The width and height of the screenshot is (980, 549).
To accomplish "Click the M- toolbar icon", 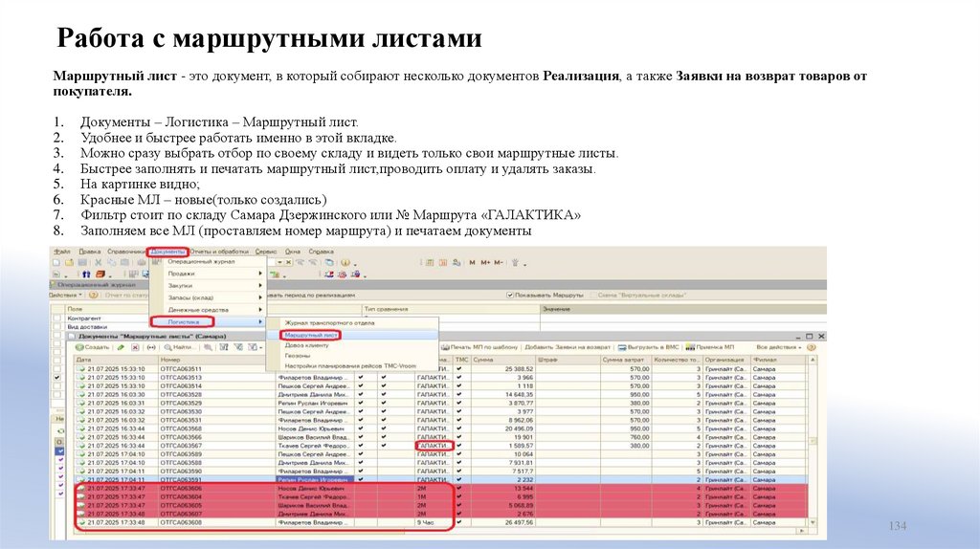I will point(499,262).
